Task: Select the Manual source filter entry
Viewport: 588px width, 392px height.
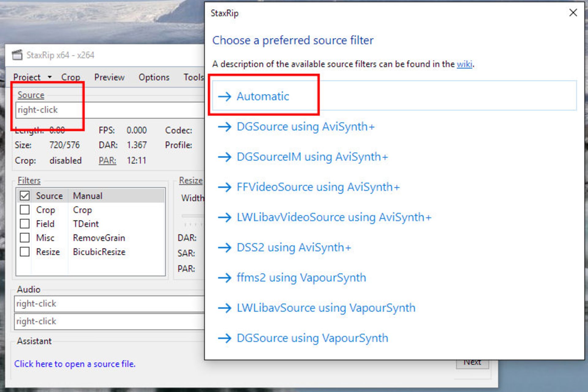Action: pyautogui.click(x=88, y=196)
